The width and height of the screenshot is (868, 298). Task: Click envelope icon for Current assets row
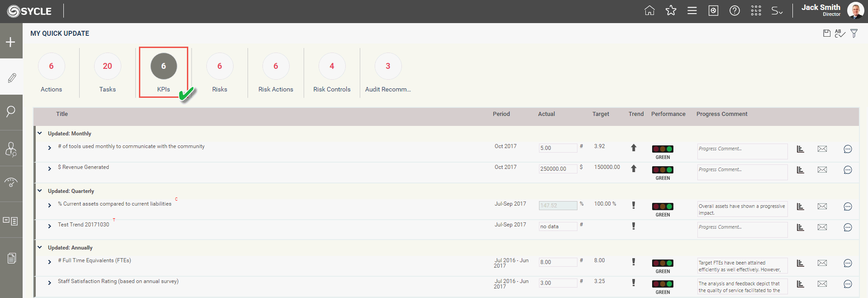tap(822, 207)
